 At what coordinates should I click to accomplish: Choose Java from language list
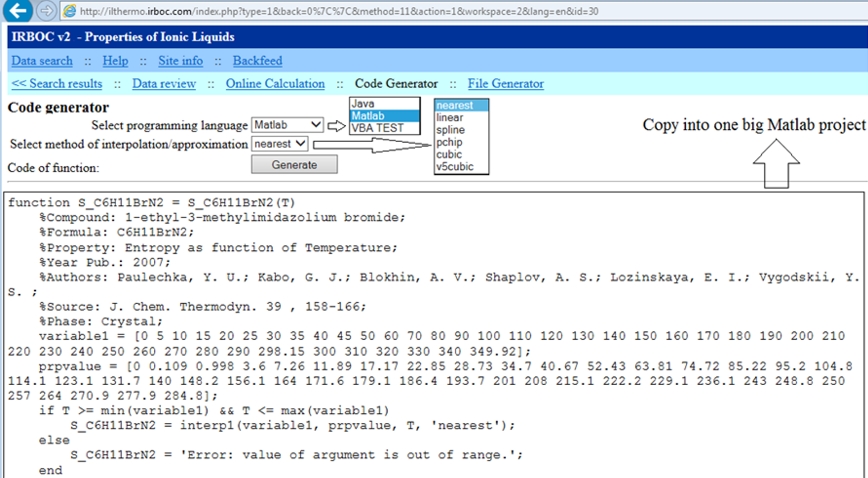(x=385, y=103)
